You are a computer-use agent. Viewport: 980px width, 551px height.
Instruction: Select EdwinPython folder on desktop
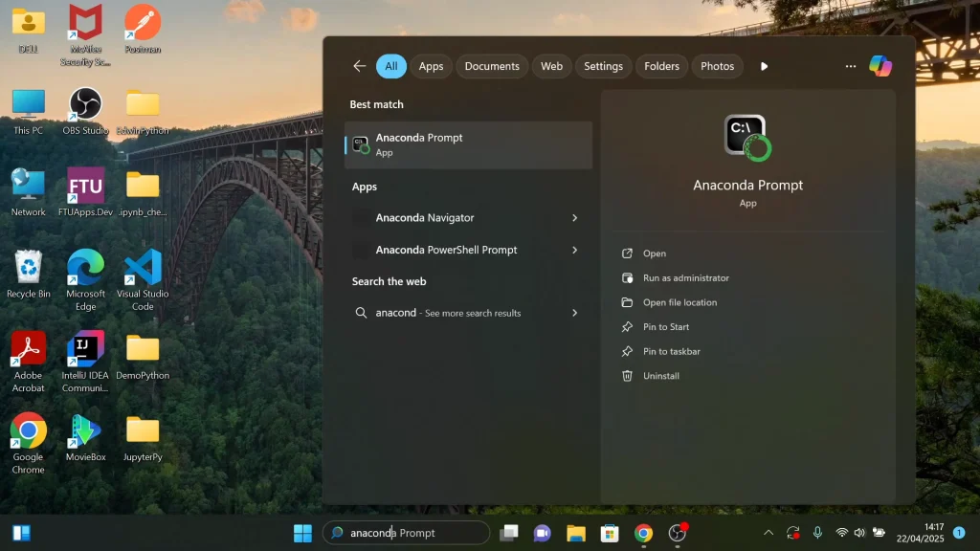[x=143, y=111]
